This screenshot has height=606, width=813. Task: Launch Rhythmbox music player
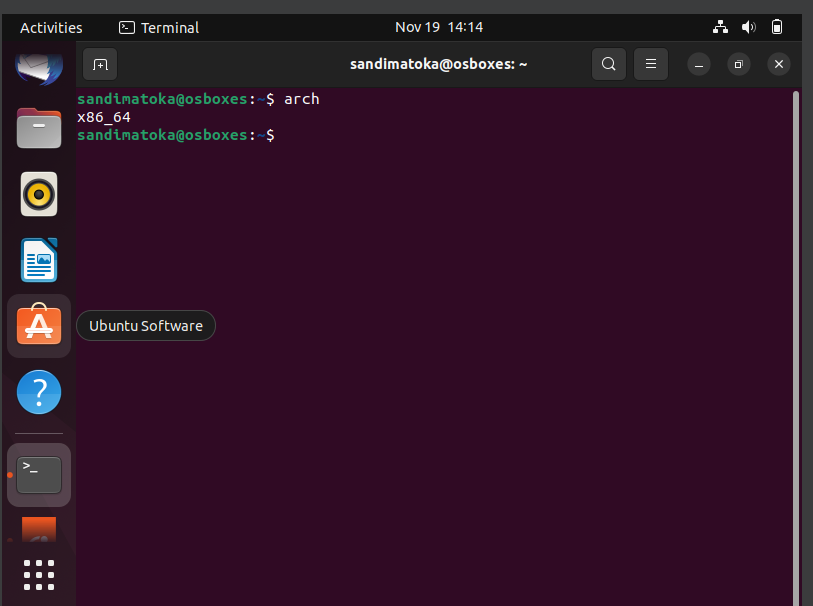click(x=39, y=194)
